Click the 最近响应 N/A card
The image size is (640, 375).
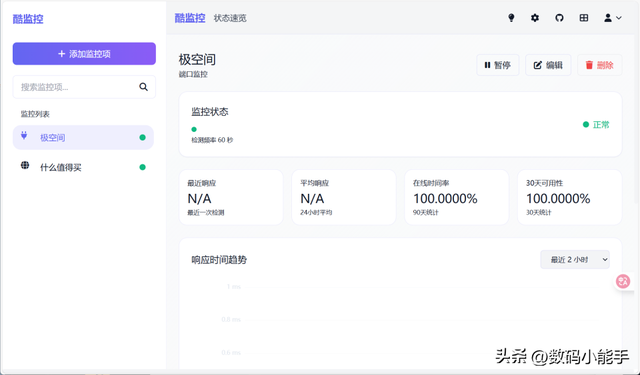(x=231, y=197)
